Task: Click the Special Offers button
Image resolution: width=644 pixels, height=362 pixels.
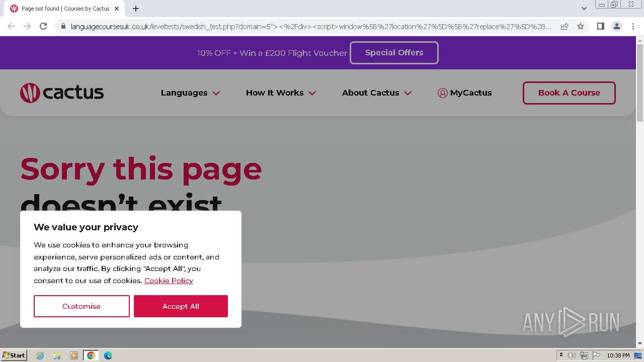Action: 394,53
